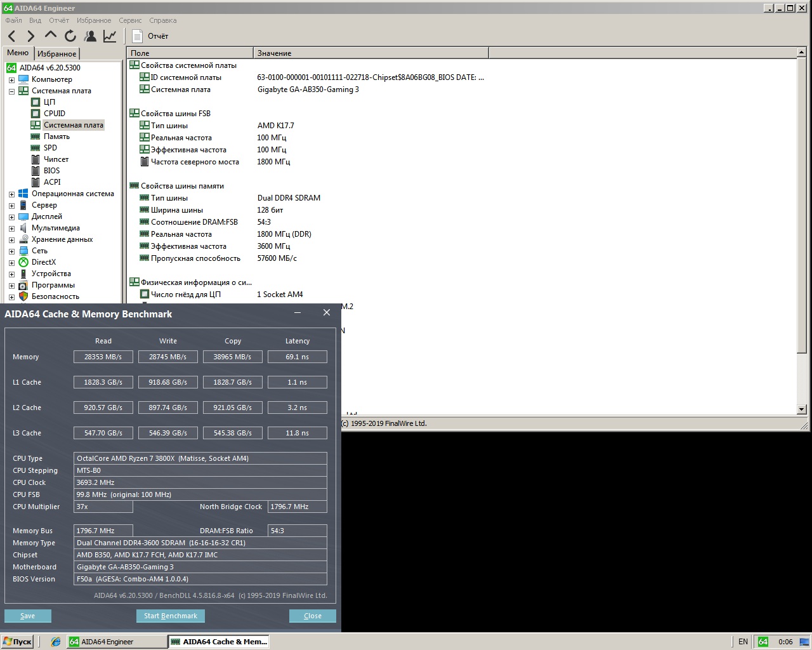Open the Чипсет tree entry
The image size is (812, 650).
(x=56, y=159)
